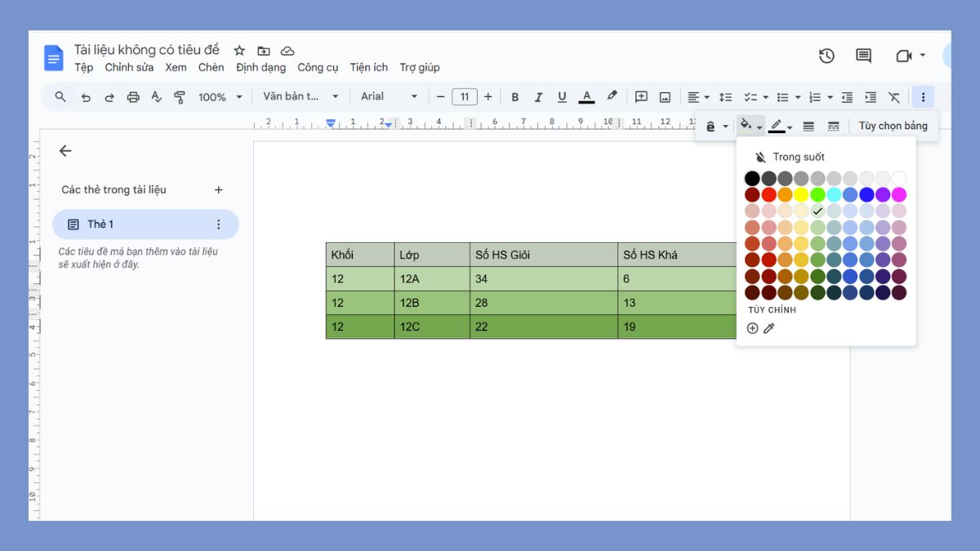This screenshot has width=980, height=551.
Task: Show all comments
Action: (x=863, y=56)
